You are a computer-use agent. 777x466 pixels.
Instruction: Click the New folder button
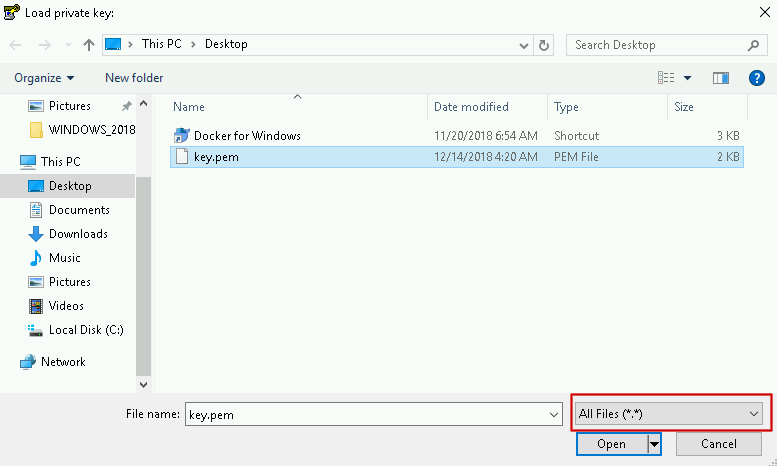point(134,78)
